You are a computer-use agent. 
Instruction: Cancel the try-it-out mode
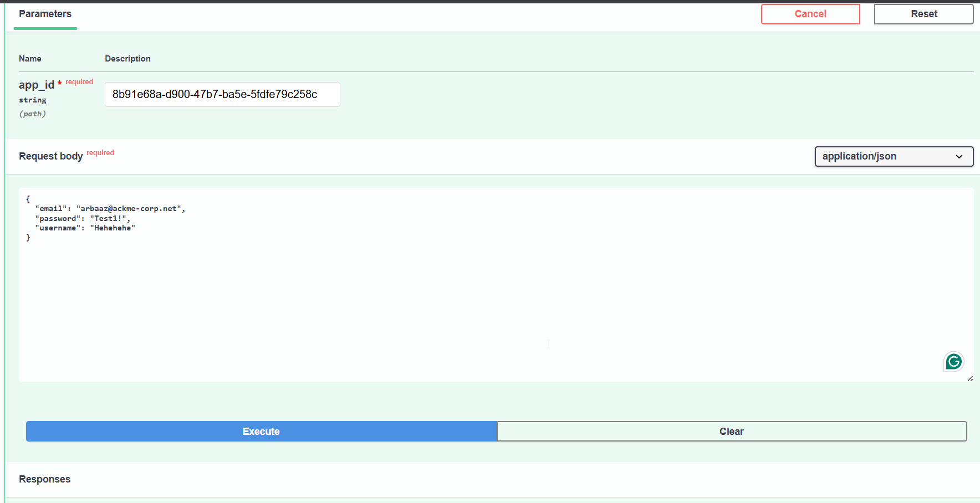click(810, 14)
